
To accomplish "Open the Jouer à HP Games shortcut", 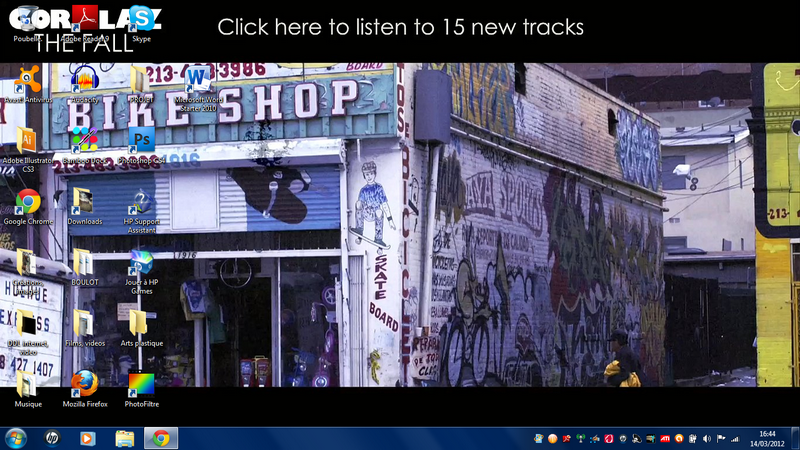I will (x=141, y=271).
